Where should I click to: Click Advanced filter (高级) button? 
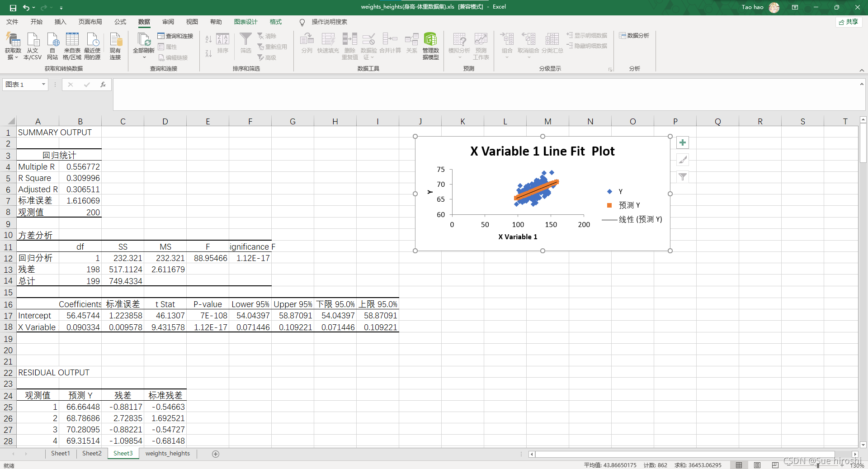click(x=267, y=57)
